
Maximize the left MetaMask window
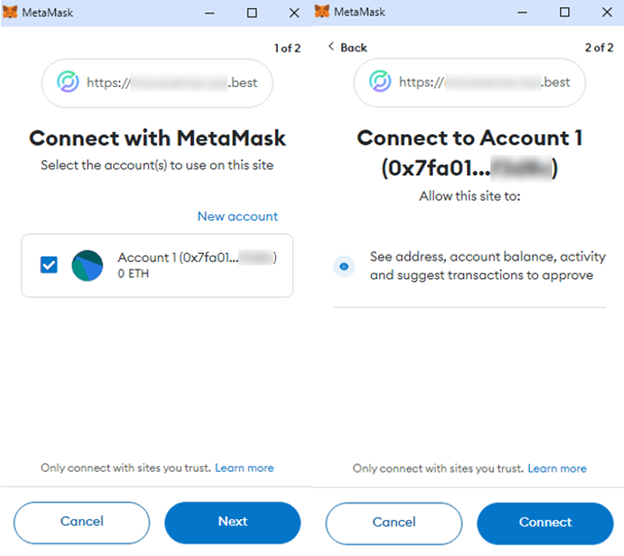pyautogui.click(x=252, y=12)
